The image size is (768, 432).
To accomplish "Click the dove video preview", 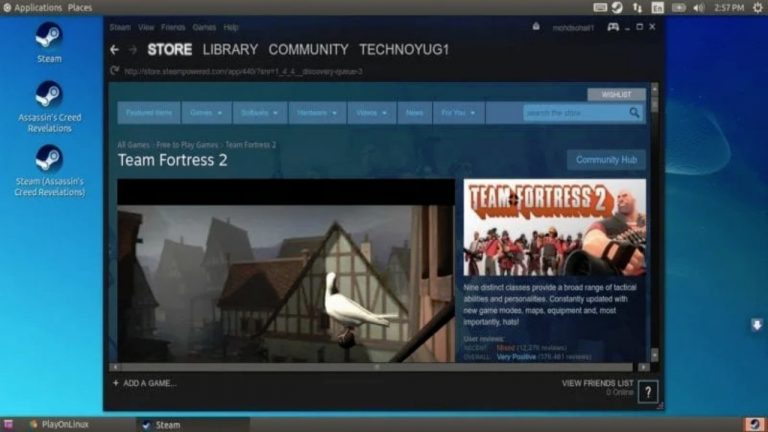I will 286,270.
